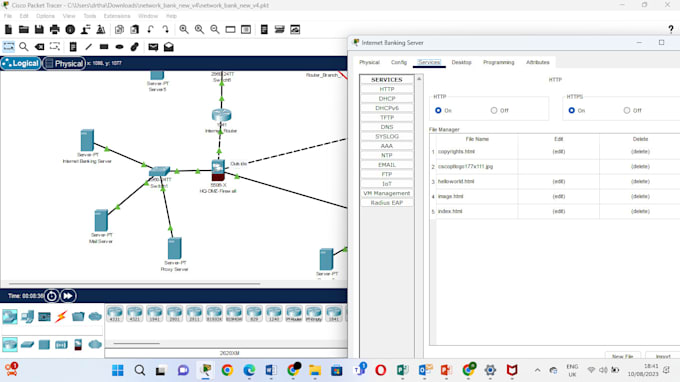Add a Complex PDU with open envelope icon
Screen dimensions: 680x382
click(x=169, y=47)
